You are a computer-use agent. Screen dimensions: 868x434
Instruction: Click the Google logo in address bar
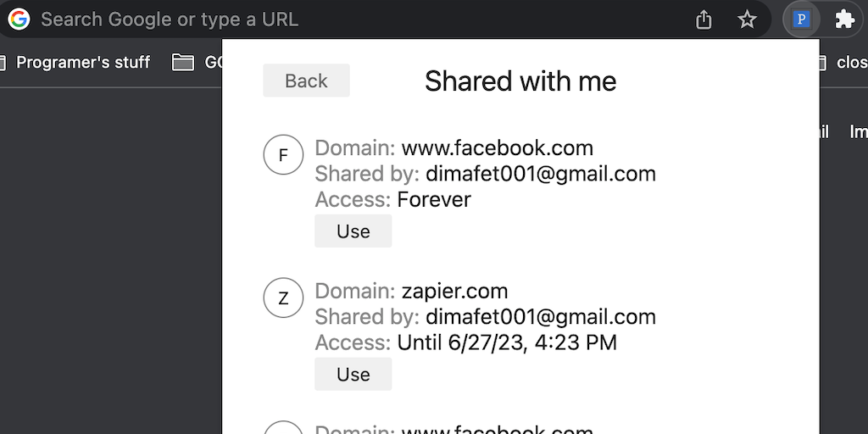(19, 19)
